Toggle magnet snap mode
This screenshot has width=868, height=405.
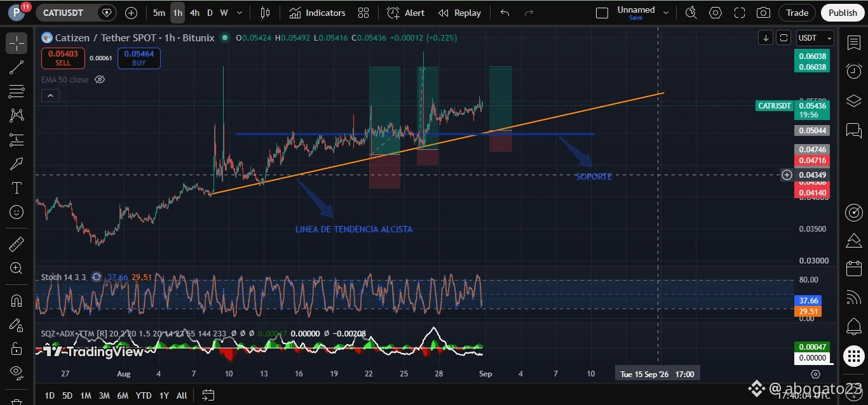pyautogui.click(x=17, y=300)
